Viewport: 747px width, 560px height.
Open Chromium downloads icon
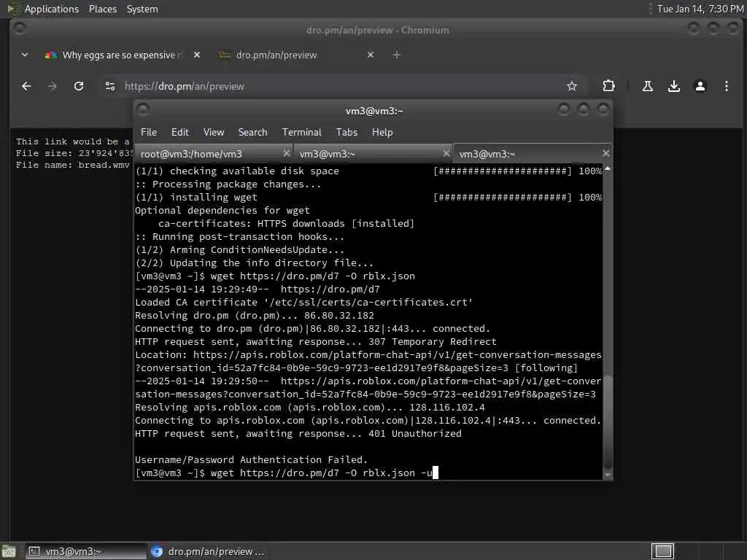click(x=673, y=86)
